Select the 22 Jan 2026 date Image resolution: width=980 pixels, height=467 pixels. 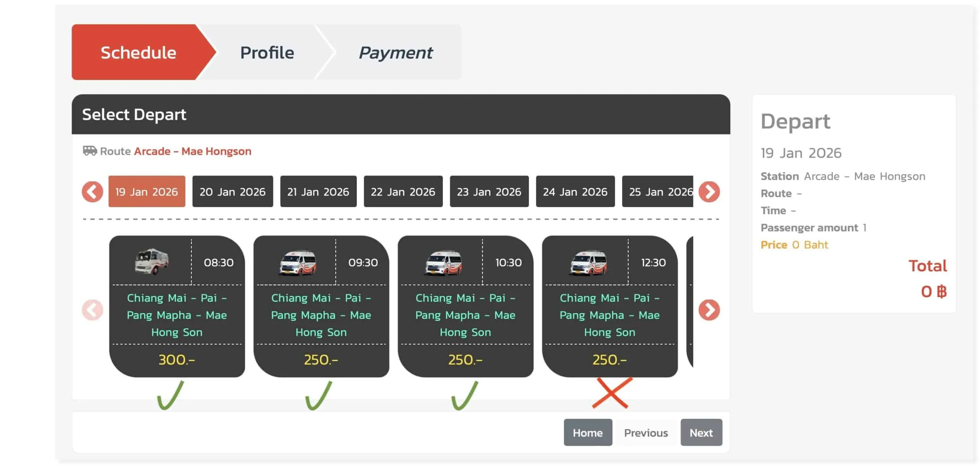tap(403, 191)
